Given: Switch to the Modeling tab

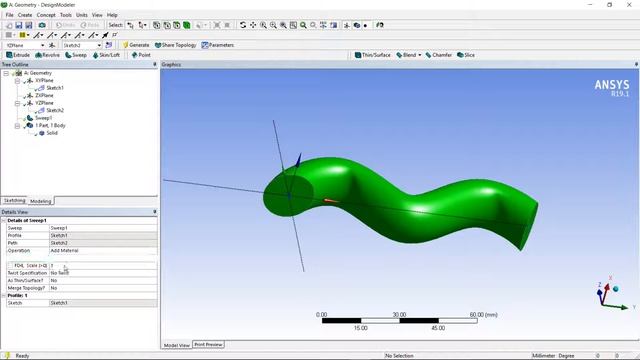Looking at the screenshot, I should (x=40, y=201).
